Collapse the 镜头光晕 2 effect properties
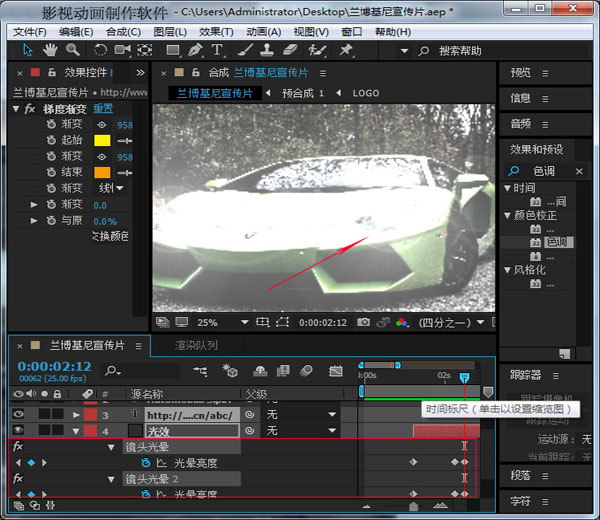This screenshot has height=520, width=600. point(111,479)
